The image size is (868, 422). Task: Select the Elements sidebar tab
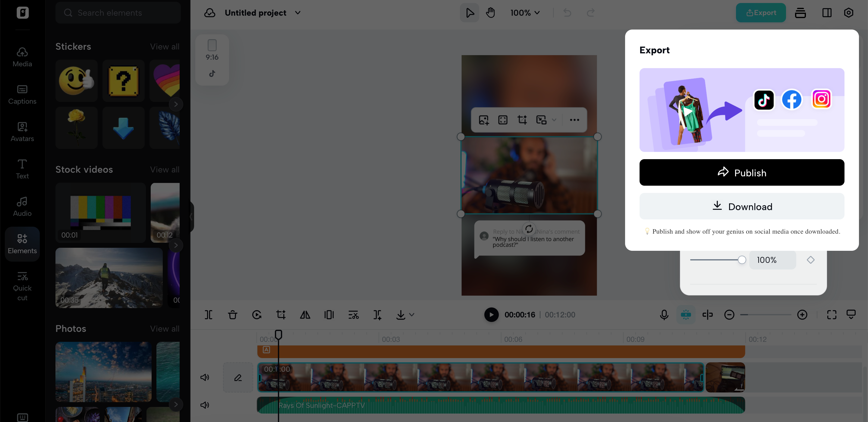[x=22, y=244]
